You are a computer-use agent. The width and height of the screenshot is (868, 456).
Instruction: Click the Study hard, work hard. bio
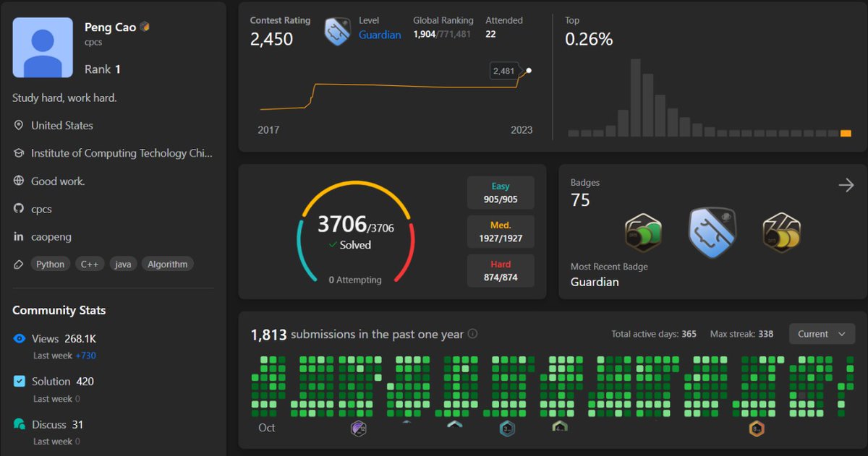pyautogui.click(x=64, y=98)
